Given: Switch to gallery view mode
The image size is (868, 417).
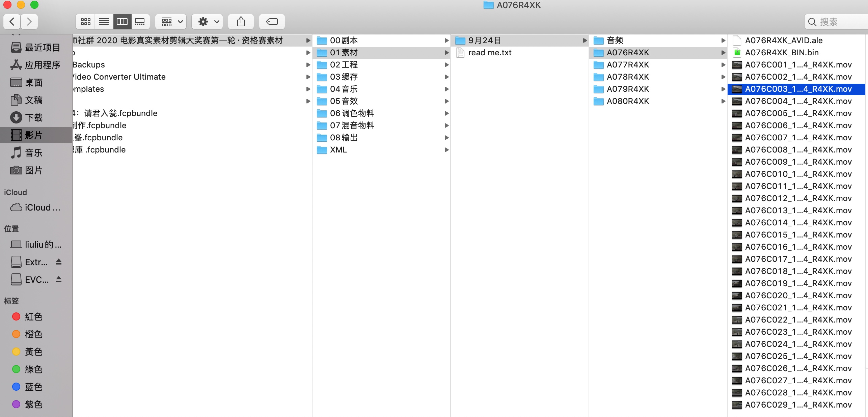Looking at the screenshot, I should [x=140, y=22].
